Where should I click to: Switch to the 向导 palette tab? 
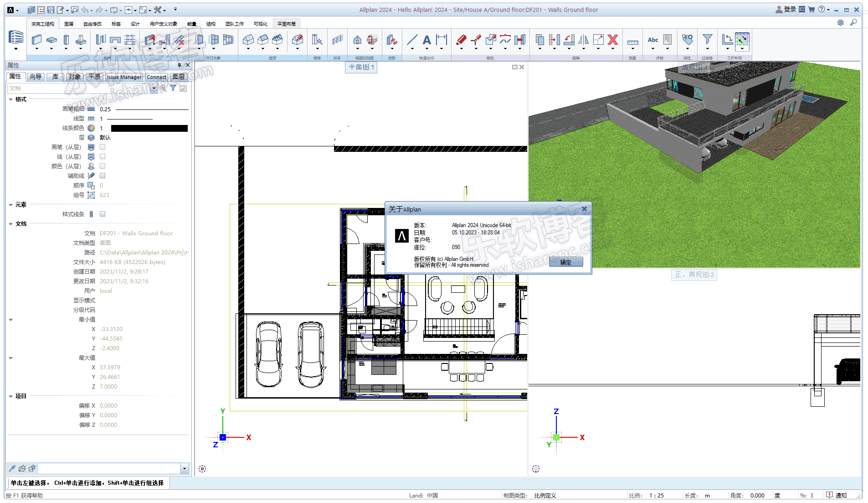pos(36,77)
